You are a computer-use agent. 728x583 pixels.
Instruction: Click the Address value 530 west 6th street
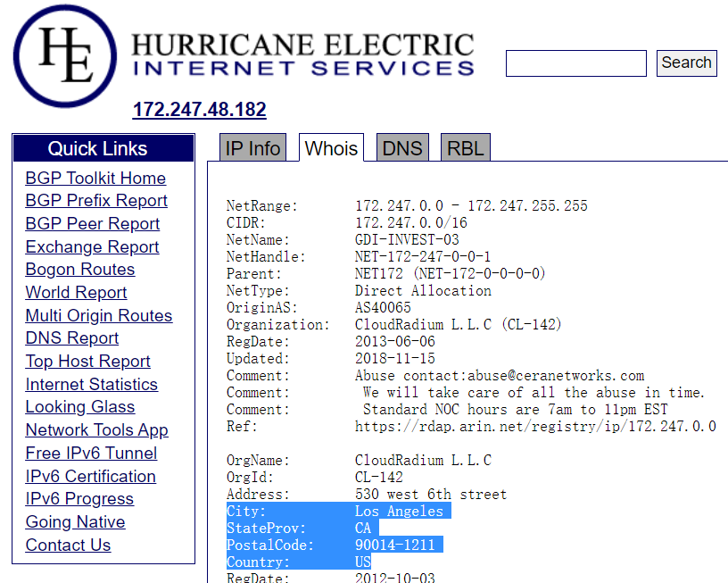[431, 495]
